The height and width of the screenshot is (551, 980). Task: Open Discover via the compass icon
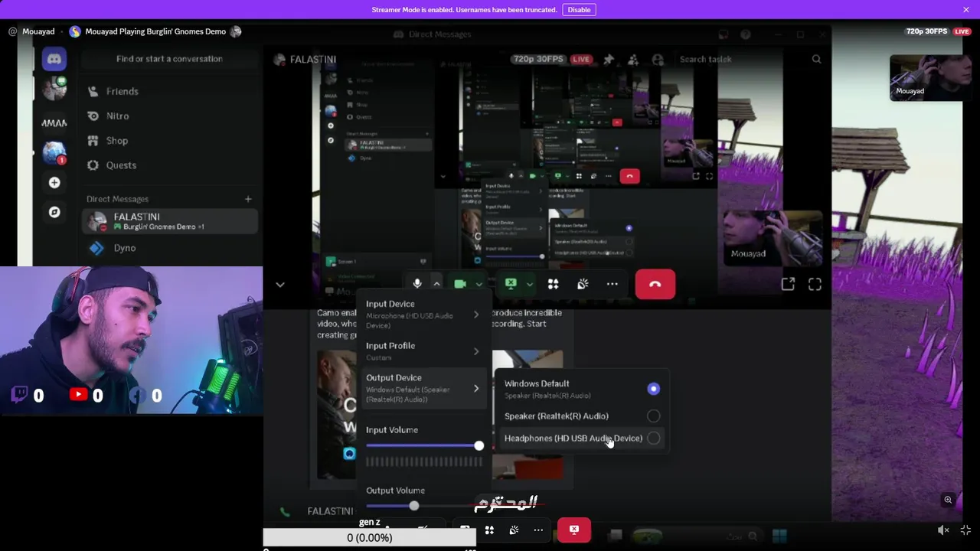[x=54, y=212]
